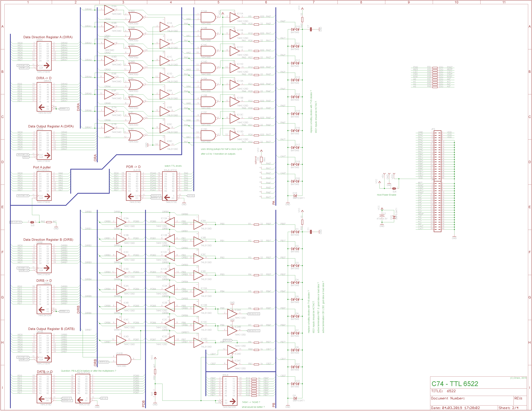Select the SJ5 solder jumper near R62
The height and width of the screenshot is (411, 532).
pos(32,222)
